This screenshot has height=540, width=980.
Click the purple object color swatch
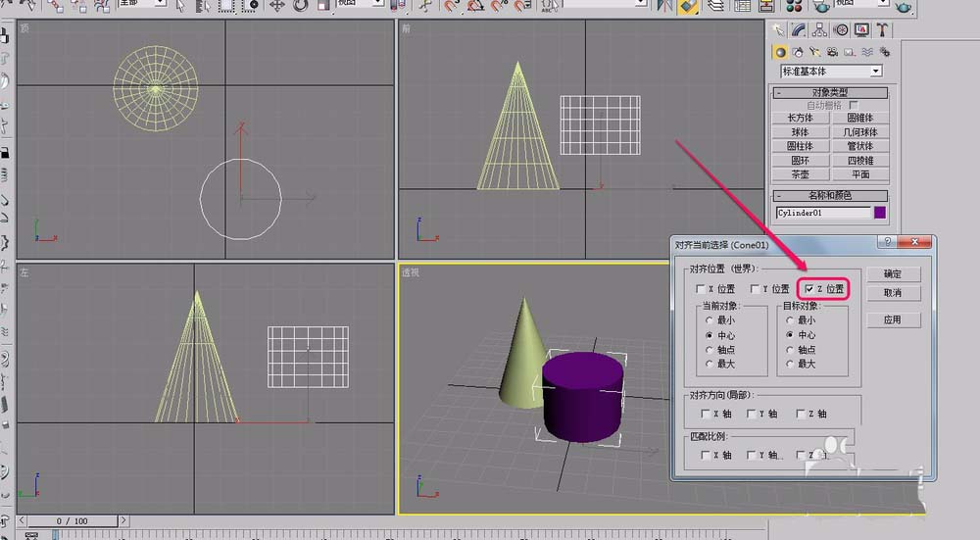click(880, 212)
